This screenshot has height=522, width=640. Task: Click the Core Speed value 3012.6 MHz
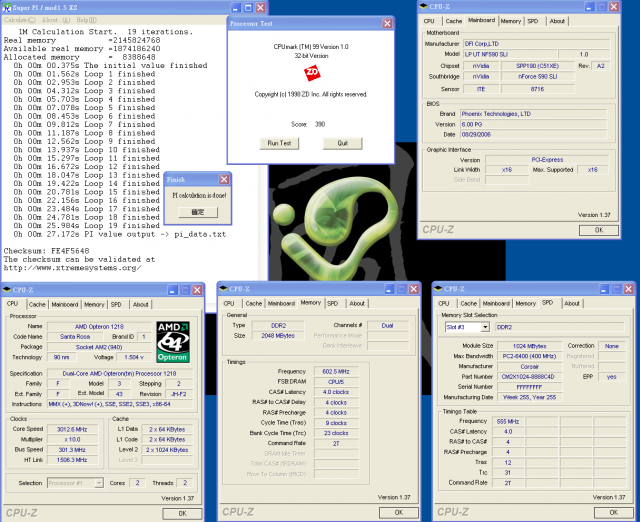[x=72, y=429]
